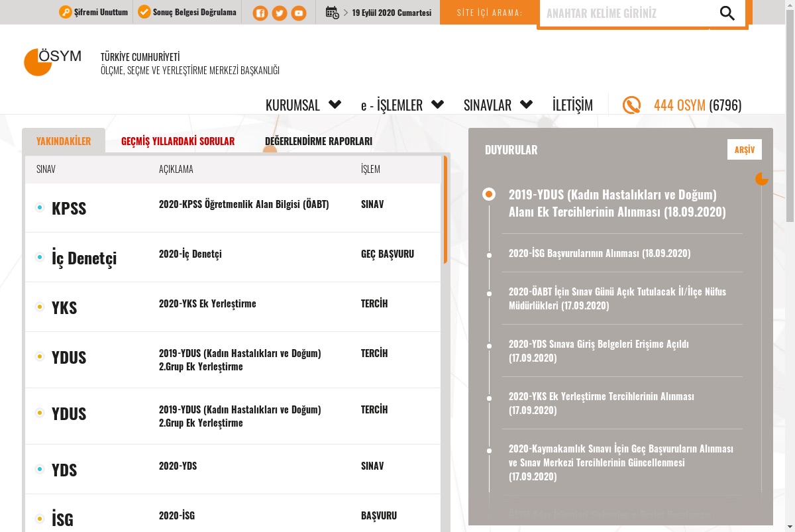Open 2020-ÖABT Nüfus Müdürlükleri announcement
The height and width of the screenshot is (532, 795).
(617, 299)
